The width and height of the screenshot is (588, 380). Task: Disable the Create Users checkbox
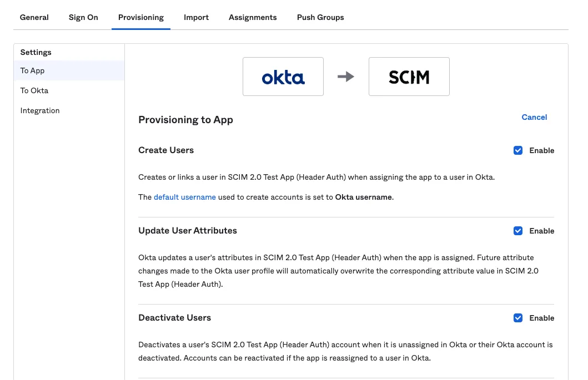click(x=518, y=150)
